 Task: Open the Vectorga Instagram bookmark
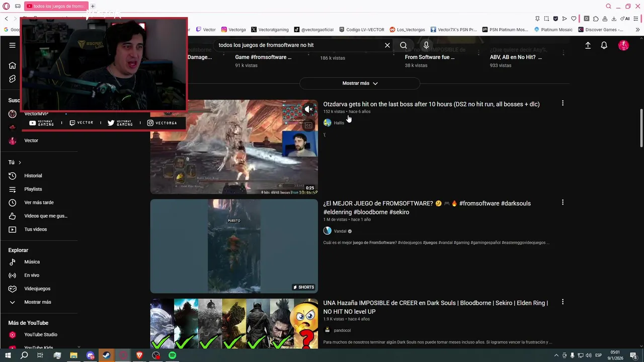pos(233,30)
